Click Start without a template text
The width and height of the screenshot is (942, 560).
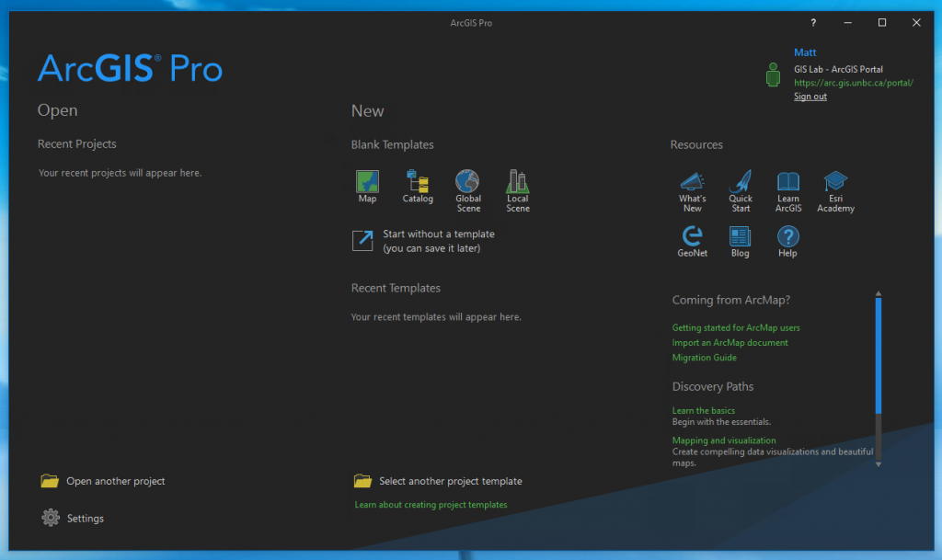(439, 241)
